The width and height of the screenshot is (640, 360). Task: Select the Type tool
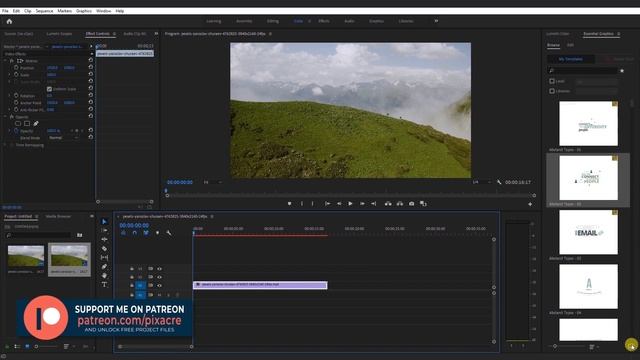(x=104, y=284)
